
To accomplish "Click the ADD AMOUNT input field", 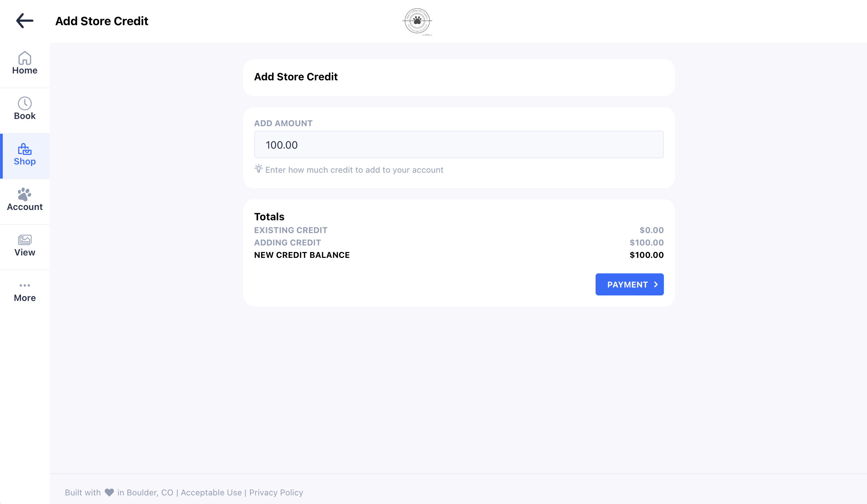I will point(459,145).
